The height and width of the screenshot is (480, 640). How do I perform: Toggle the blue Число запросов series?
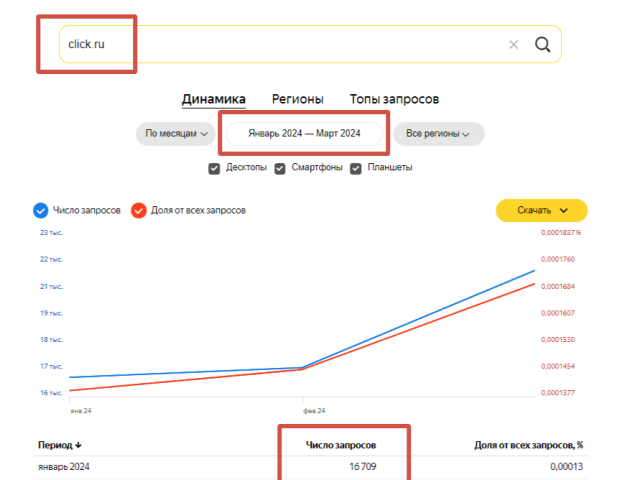(40, 211)
